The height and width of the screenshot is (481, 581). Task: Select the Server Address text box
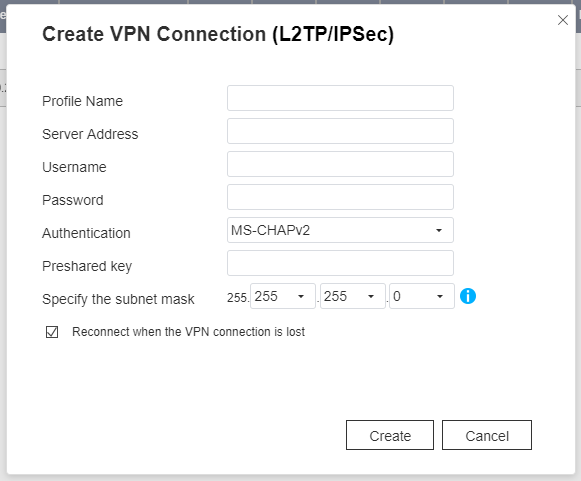coord(340,131)
